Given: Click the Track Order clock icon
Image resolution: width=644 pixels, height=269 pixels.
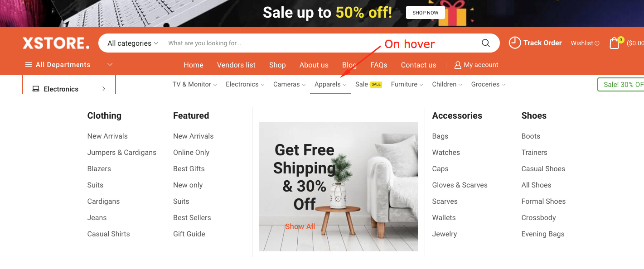Looking at the screenshot, I should (515, 43).
